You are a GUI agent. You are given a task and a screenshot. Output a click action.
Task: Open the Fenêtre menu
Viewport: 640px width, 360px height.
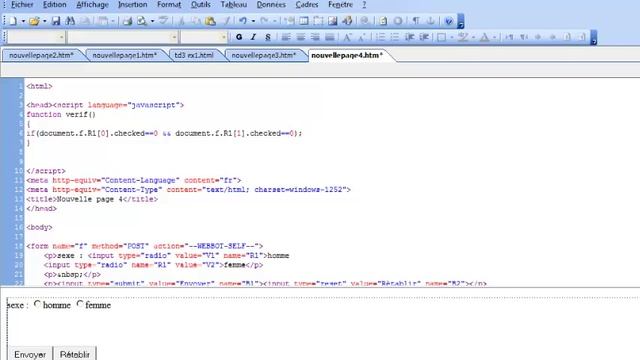point(340,4)
